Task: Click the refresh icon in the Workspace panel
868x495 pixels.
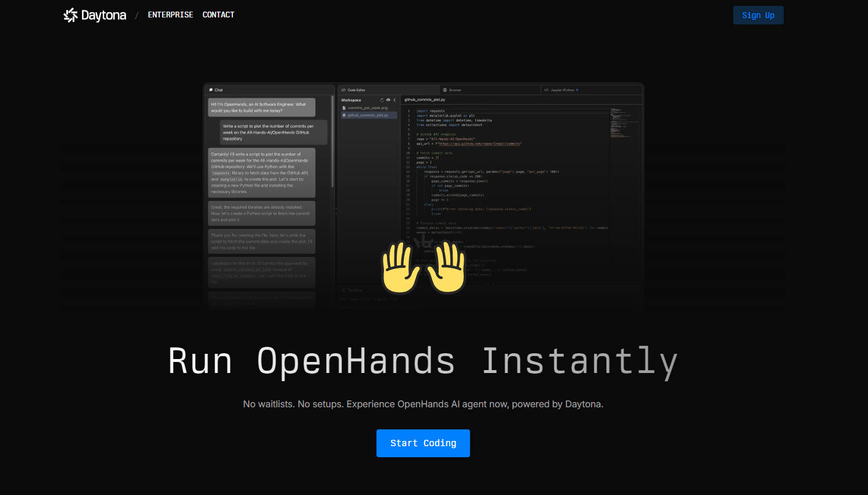Action: [381, 100]
